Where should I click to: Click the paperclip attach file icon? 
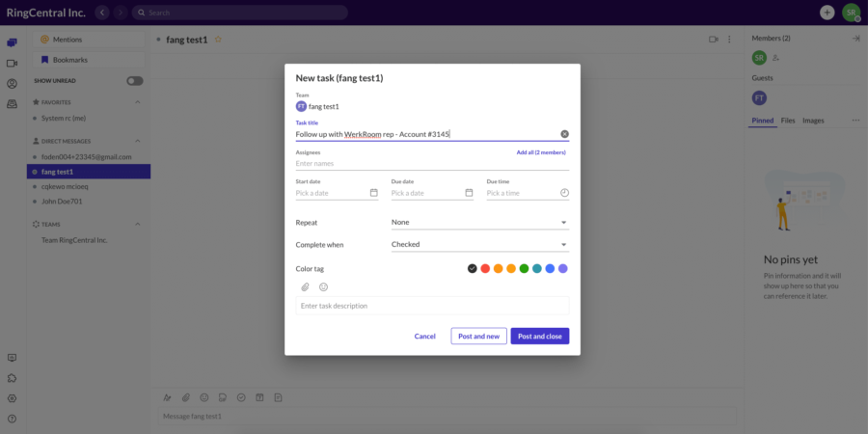tap(305, 287)
